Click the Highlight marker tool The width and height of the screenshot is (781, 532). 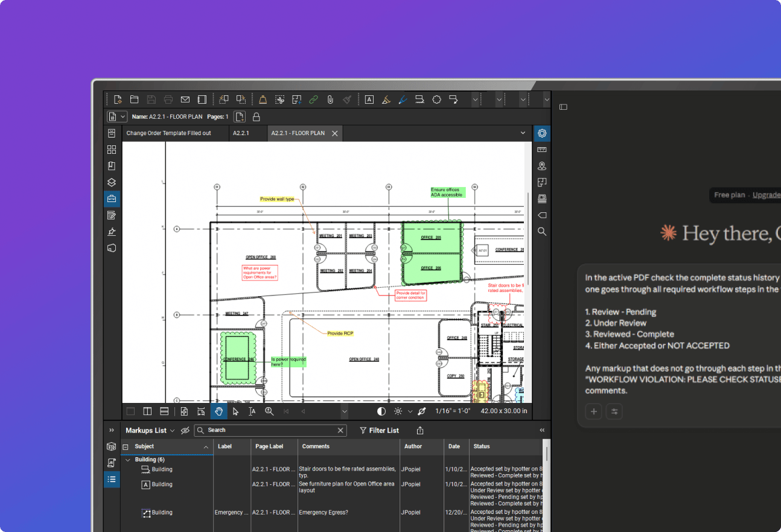tap(386, 100)
